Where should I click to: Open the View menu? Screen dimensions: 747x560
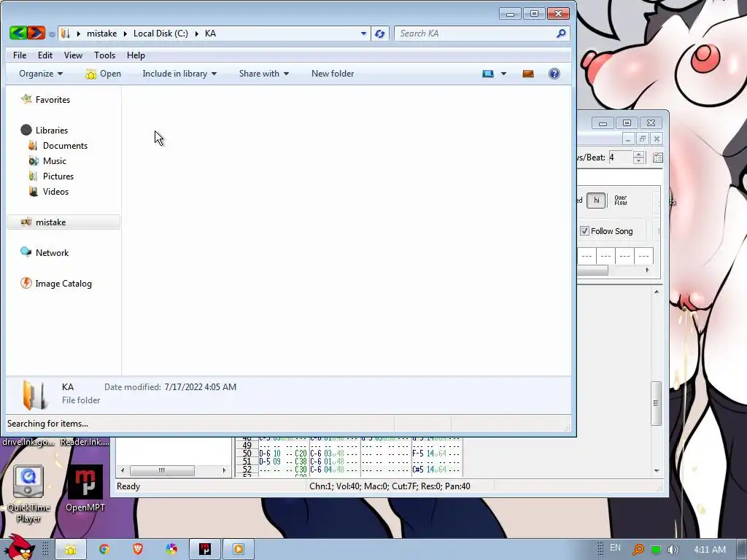pos(74,55)
